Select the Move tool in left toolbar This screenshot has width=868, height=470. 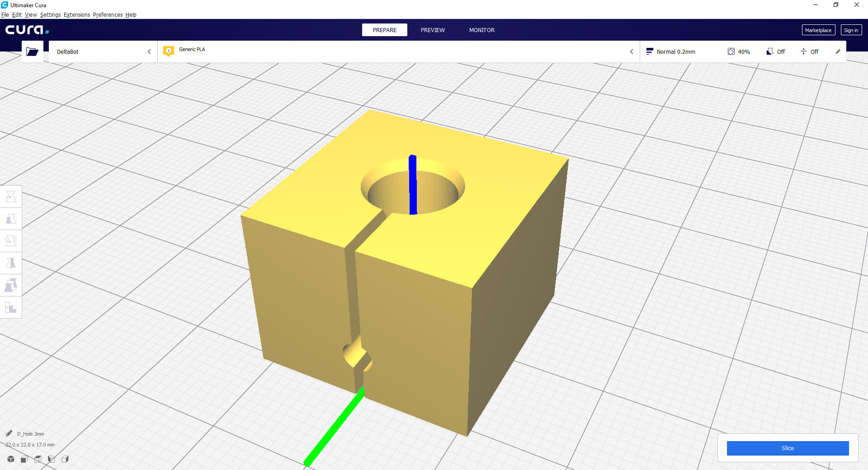pyautogui.click(x=11, y=197)
